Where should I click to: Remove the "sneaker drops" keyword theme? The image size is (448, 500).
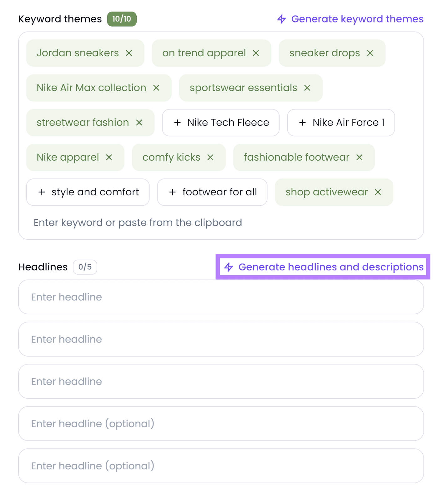[370, 53]
